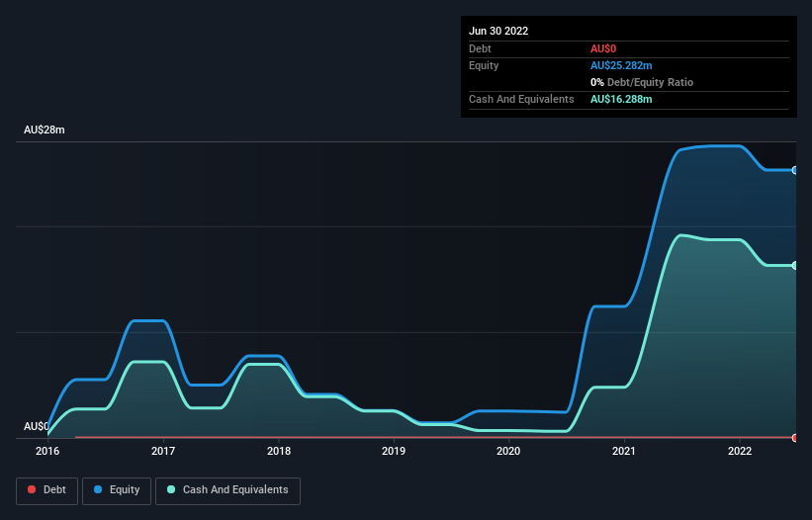Click the 2018 x-axis label
Viewport: 812px width, 520px height.
(x=279, y=451)
